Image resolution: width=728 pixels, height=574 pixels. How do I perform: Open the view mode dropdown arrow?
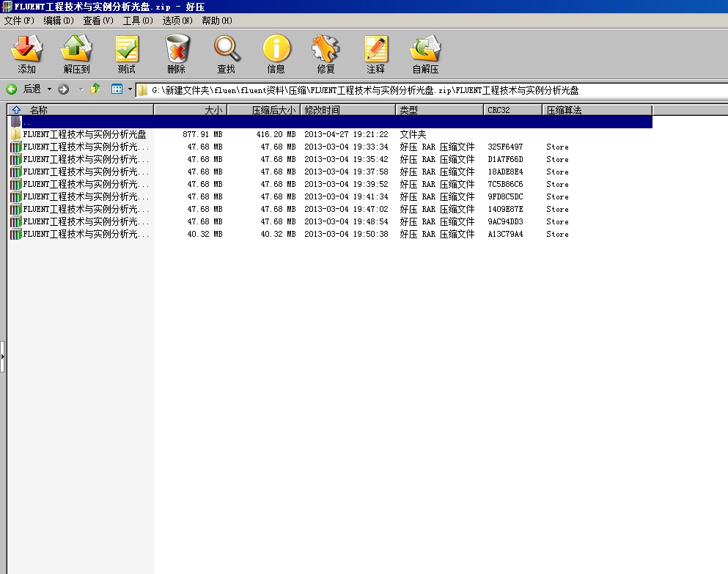[130, 89]
